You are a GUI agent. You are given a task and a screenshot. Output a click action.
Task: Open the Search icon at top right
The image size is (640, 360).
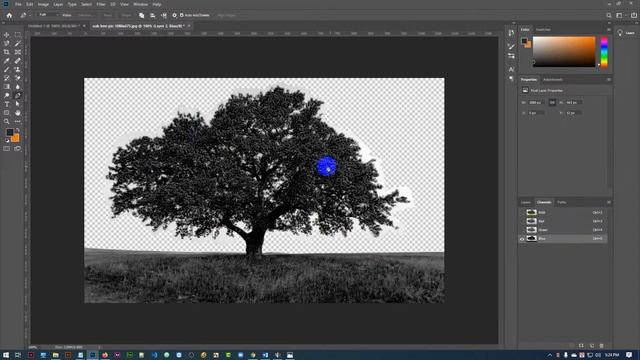(x=609, y=15)
